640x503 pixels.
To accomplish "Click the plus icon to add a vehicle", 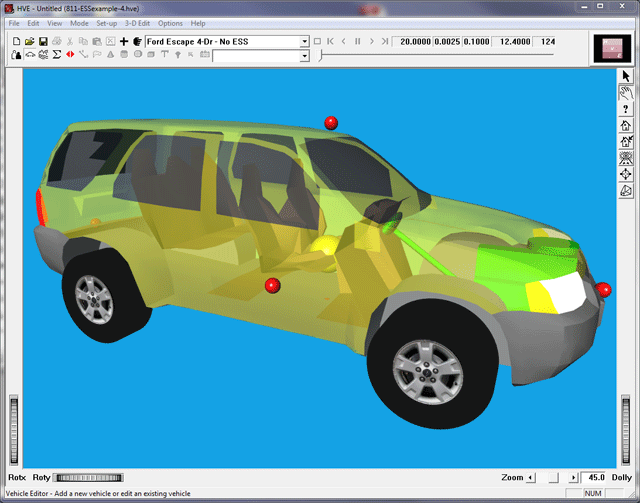I will pos(123,42).
